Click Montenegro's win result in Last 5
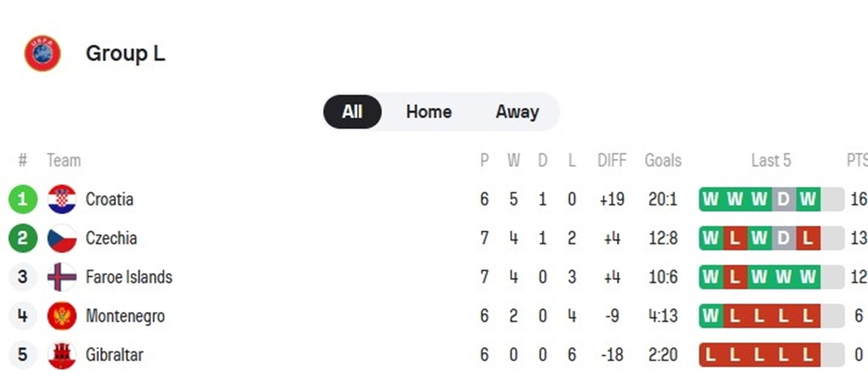This screenshot has height=384, width=868. pos(710,316)
